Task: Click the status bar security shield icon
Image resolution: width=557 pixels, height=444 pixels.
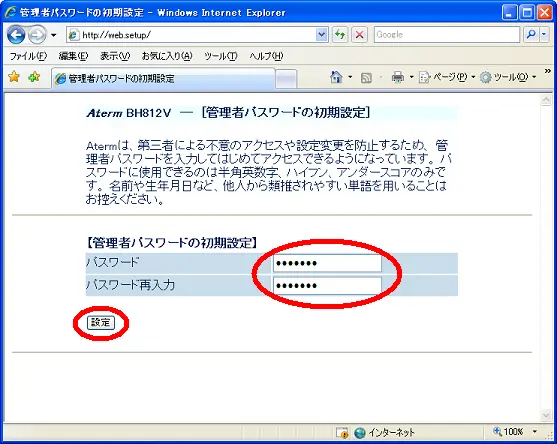Action: pos(342,433)
